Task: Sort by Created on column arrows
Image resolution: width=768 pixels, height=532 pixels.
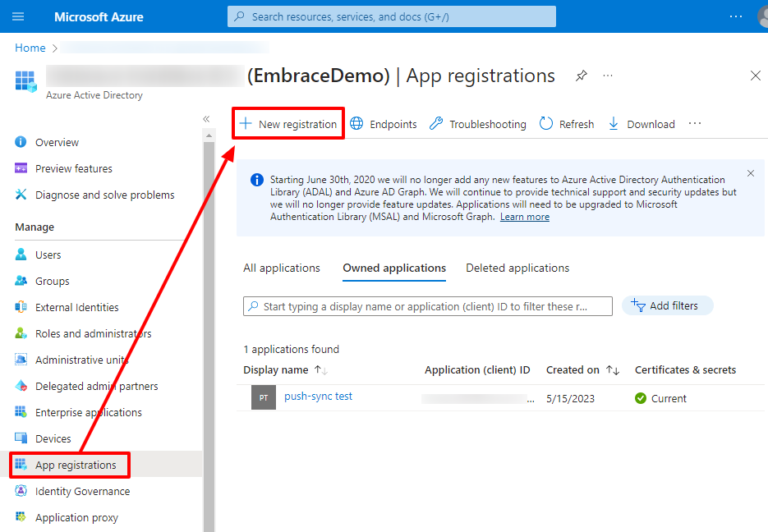Action: click(x=613, y=370)
